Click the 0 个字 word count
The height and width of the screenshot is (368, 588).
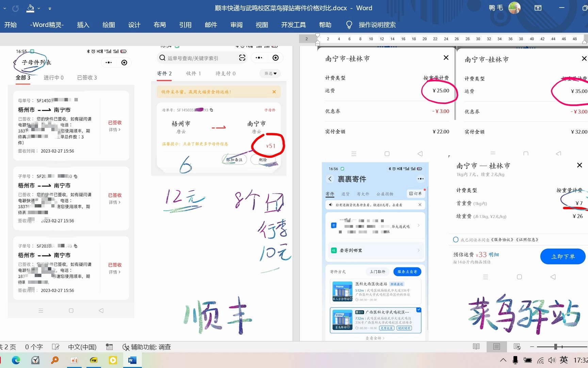click(x=34, y=347)
